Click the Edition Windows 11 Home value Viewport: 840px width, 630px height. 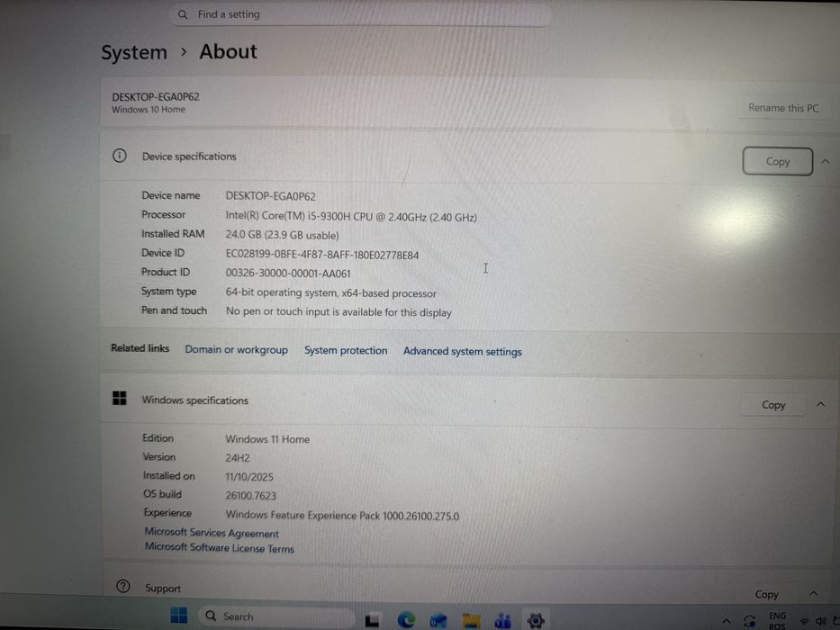click(x=267, y=439)
